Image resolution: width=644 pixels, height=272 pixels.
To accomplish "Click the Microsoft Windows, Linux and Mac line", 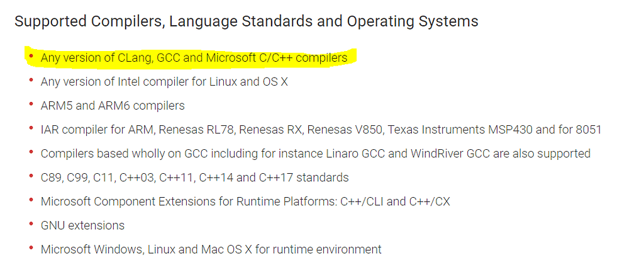I will coord(211,249).
